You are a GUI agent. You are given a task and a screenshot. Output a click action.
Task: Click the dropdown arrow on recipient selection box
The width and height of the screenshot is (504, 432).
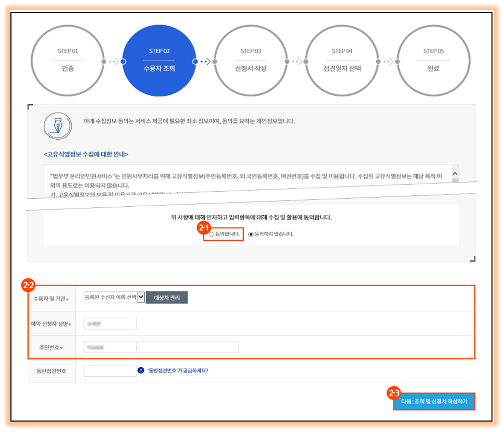click(x=140, y=297)
